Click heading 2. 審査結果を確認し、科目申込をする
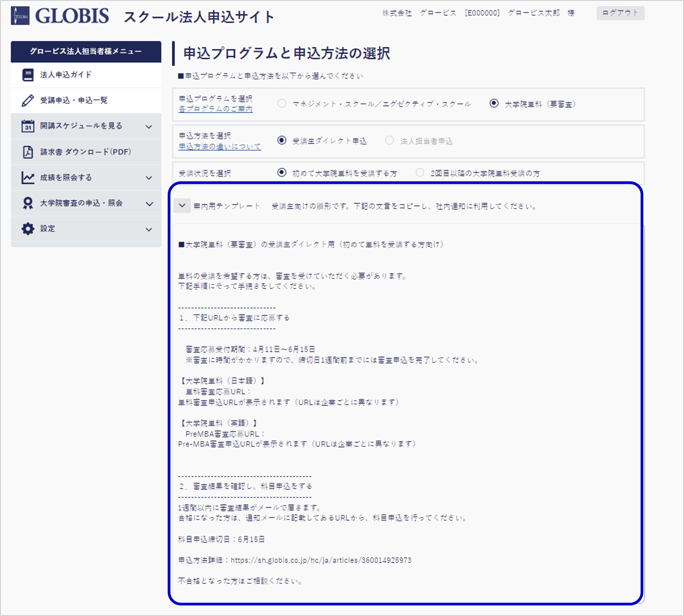Screen dimensions: 684x616 245,487
